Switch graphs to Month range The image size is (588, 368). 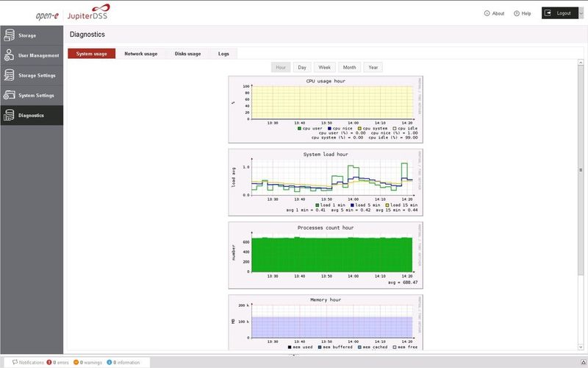349,67
